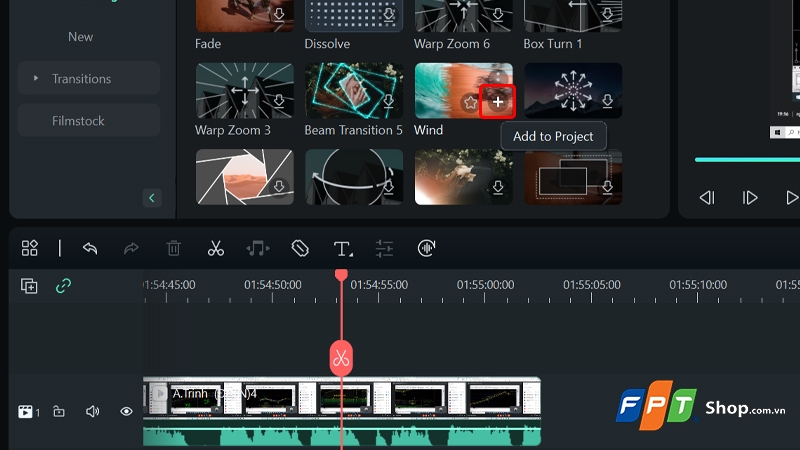Click the playhead scissors split button
800x450 pixels.
[341, 359]
